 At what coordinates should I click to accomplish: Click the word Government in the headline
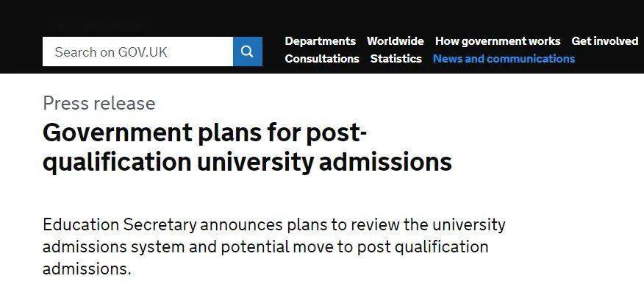click(x=118, y=132)
